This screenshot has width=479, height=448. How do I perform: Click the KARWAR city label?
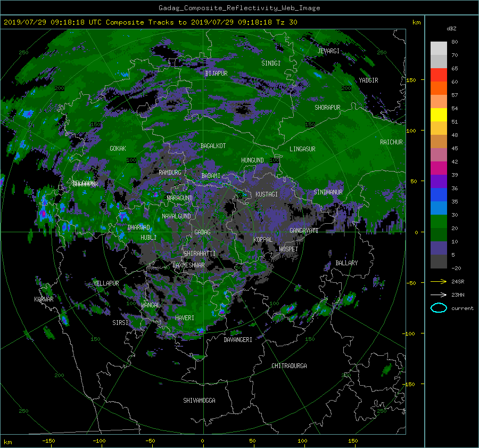click(x=44, y=299)
